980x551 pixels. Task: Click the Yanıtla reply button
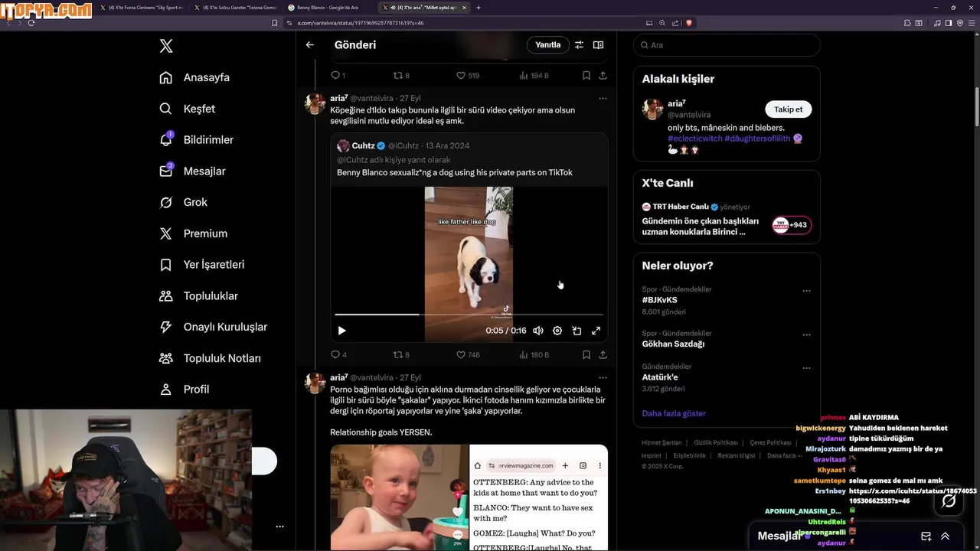pos(547,45)
